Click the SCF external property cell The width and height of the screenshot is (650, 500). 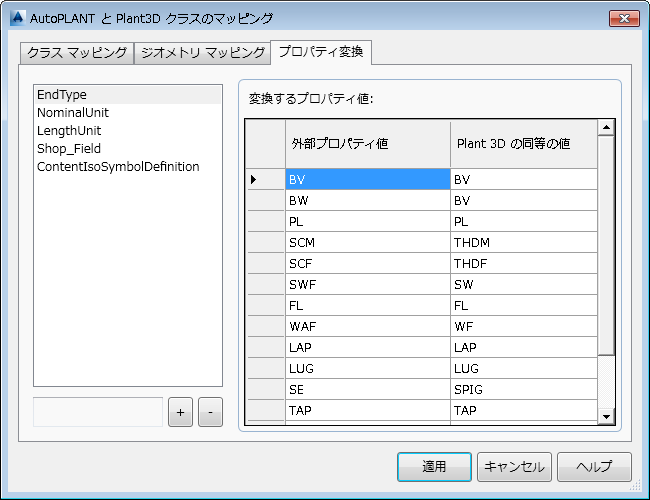pyautogui.click(x=368, y=264)
